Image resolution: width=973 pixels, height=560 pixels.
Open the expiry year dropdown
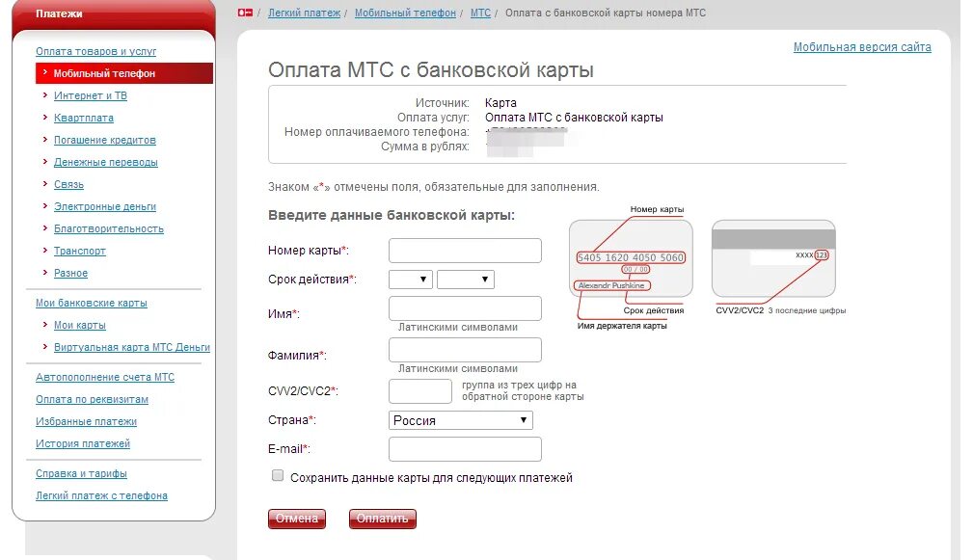pos(466,280)
